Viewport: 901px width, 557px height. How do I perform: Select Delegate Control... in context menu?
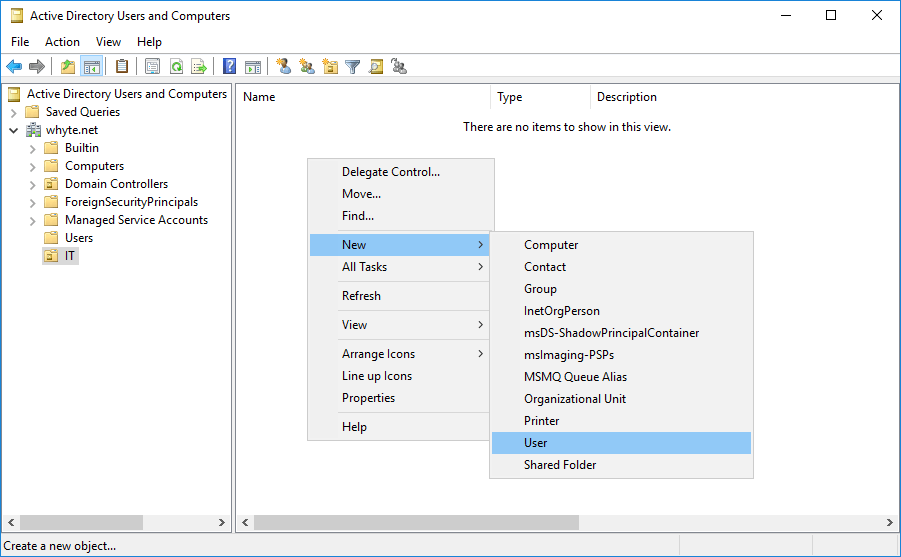(401, 172)
